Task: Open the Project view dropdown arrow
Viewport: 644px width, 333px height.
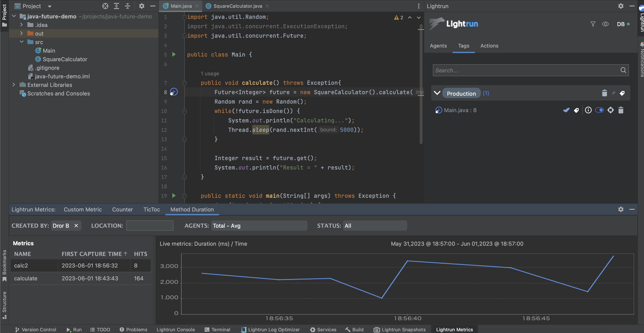Action: coord(49,6)
